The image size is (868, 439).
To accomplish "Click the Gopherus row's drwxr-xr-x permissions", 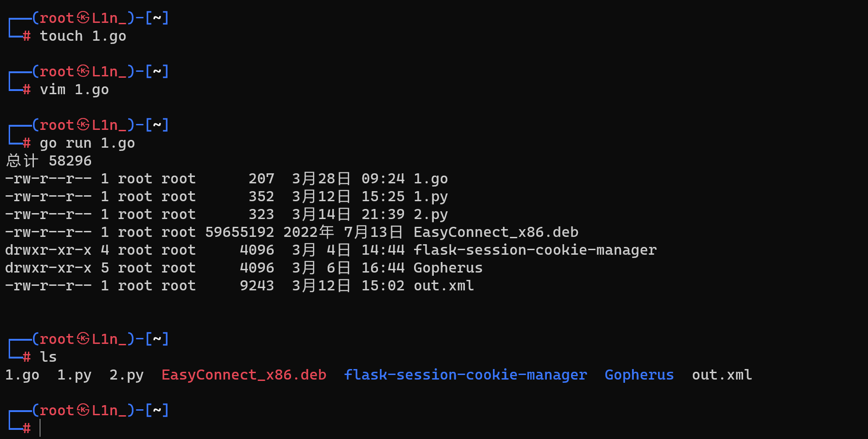I will tap(48, 268).
